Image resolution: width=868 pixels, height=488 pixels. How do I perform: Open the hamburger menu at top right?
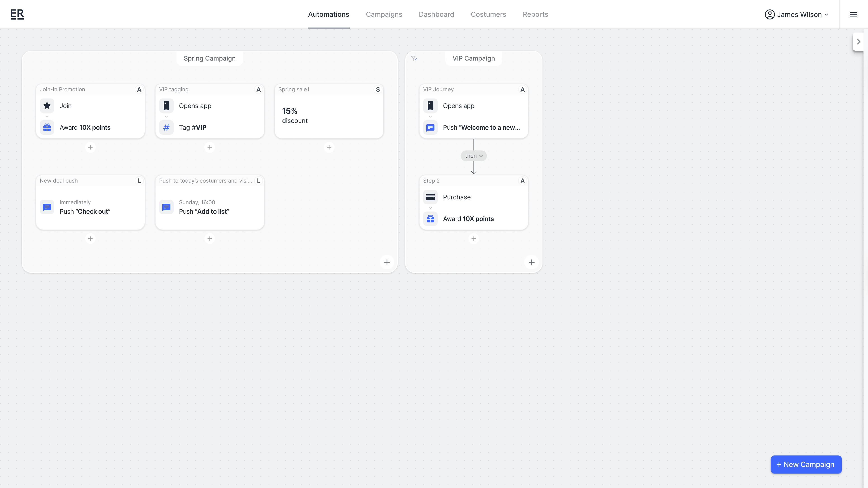[x=853, y=14]
